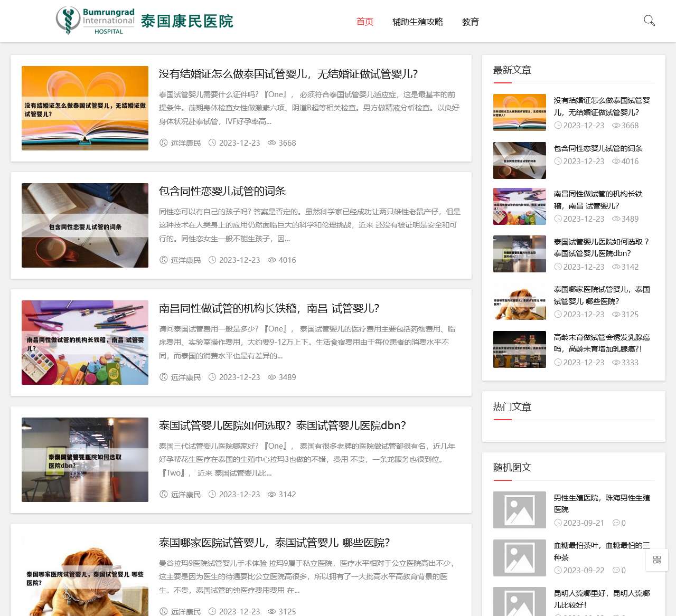The height and width of the screenshot is (616, 676).
Task: Open sidebar latest article 没有结婚证怎么做泰国试管婴儿
Action: point(602,106)
